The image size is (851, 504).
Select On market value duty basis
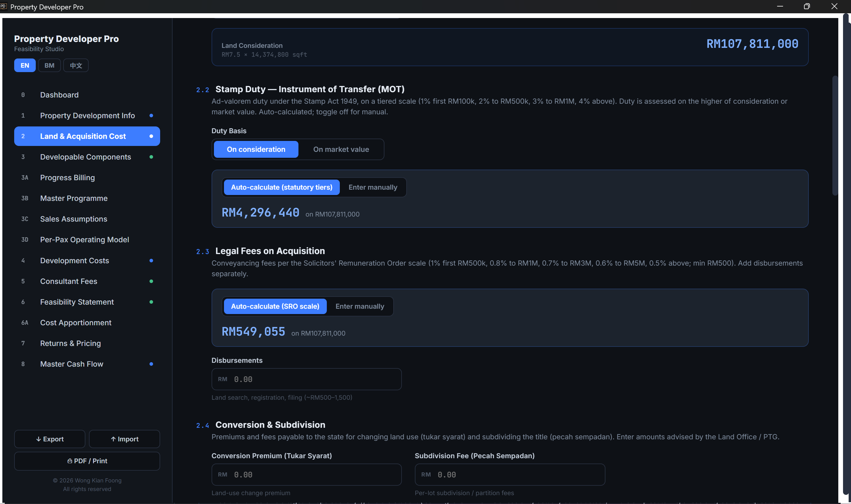click(x=341, y=149)
